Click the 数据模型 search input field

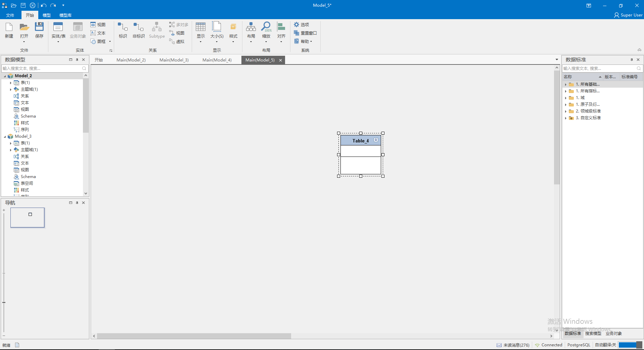[x=42, y=68]
